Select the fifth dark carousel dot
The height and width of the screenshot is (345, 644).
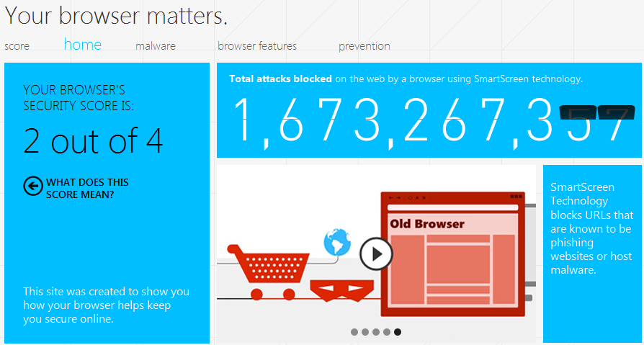pos(398,332)
